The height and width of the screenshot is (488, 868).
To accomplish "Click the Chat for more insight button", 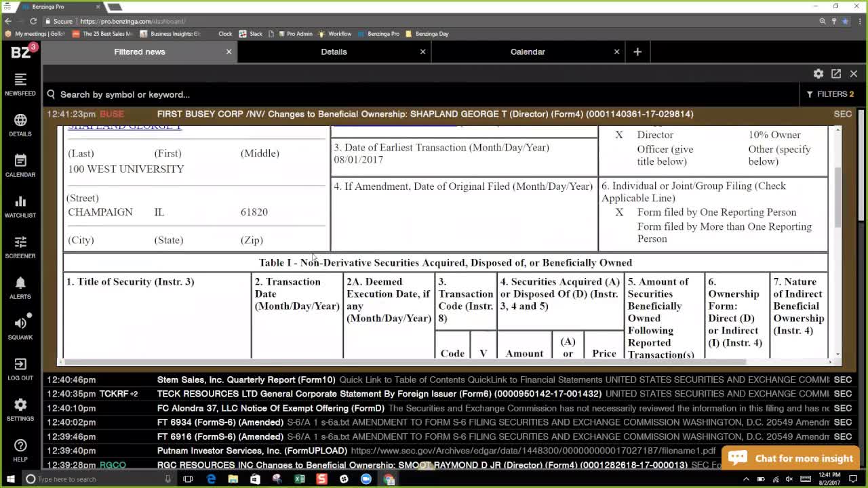I will (791, 458).
